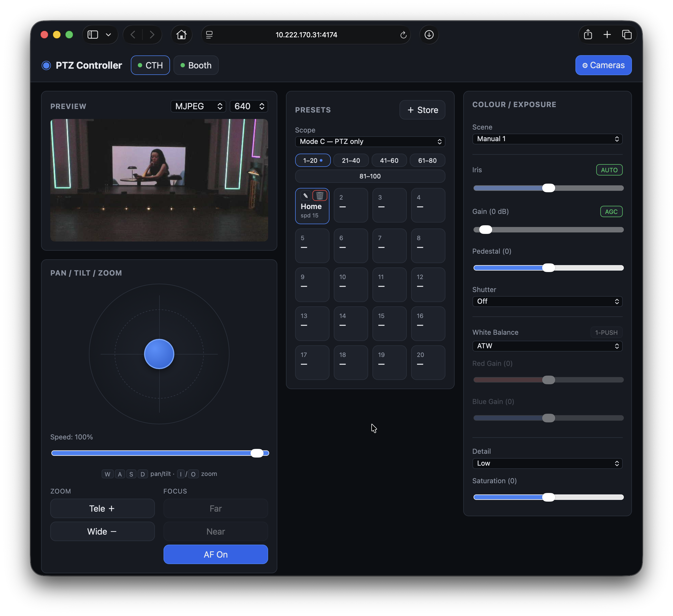Click the 1-PUSH white balance button
Image resolution: width=673 pixels, height=616 pixels.
tap(606, 333)
